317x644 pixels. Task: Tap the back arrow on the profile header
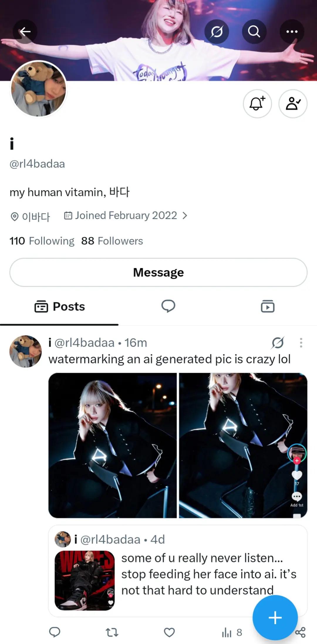tap(25, 31)
